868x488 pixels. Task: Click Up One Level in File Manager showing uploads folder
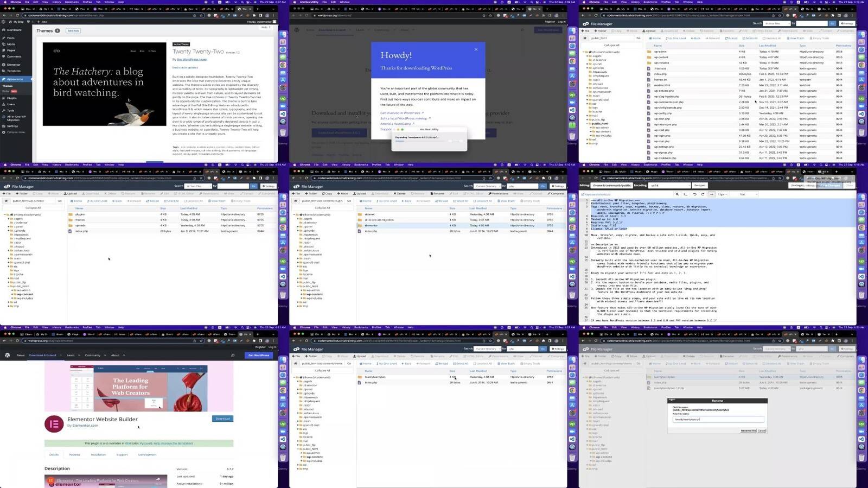pyautogui.click(x=97, y=201)
